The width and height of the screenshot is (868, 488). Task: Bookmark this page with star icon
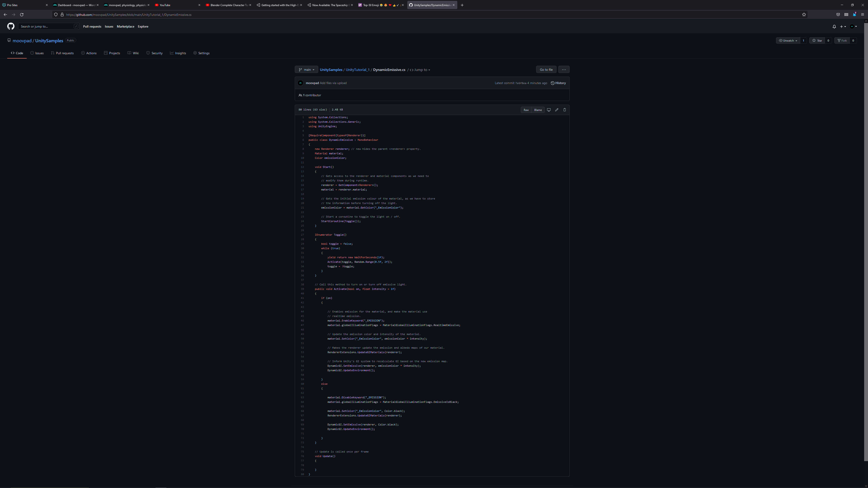(x=804, y=14)
